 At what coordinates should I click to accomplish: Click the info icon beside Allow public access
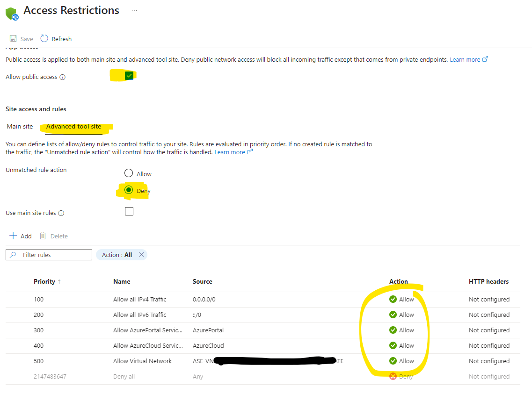pyautogui.click(x=62, y=77)
